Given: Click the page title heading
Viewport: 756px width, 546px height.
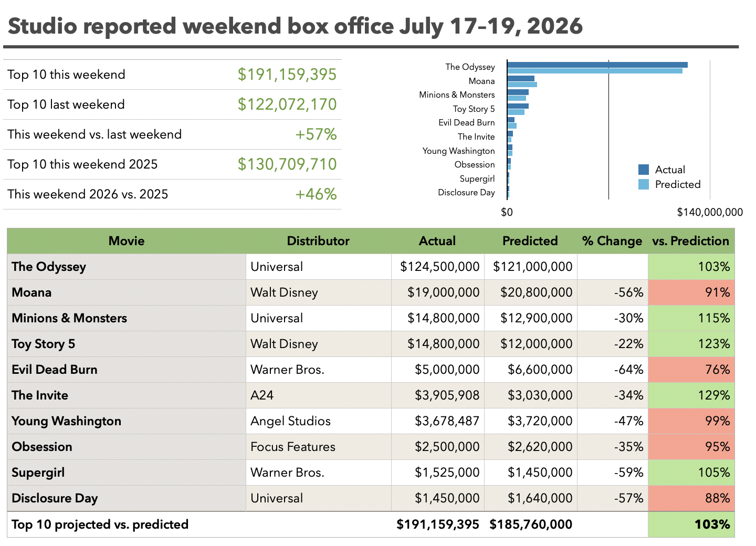Looking at the screenshot, I should click(295, 26).
